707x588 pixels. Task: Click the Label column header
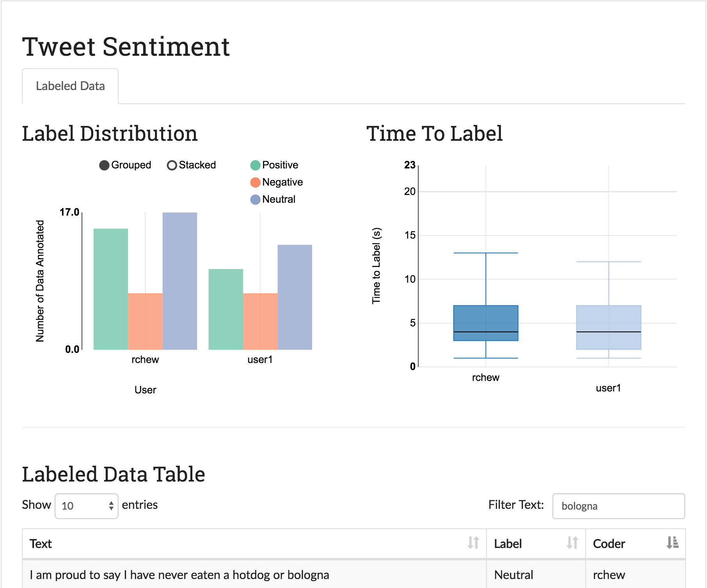coord(508,544)
